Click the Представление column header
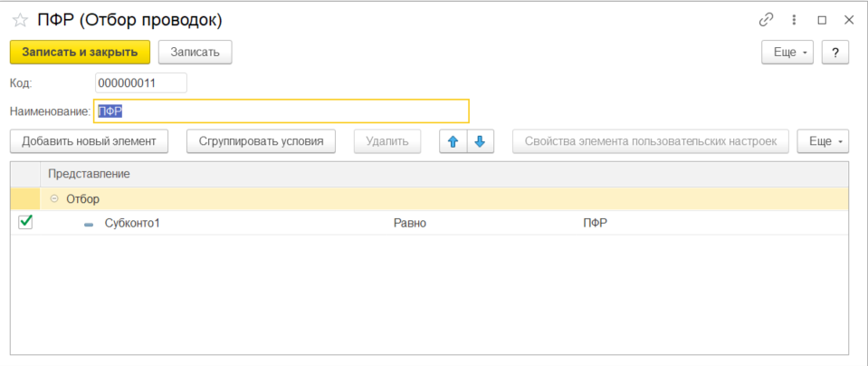 coord(89,174)
